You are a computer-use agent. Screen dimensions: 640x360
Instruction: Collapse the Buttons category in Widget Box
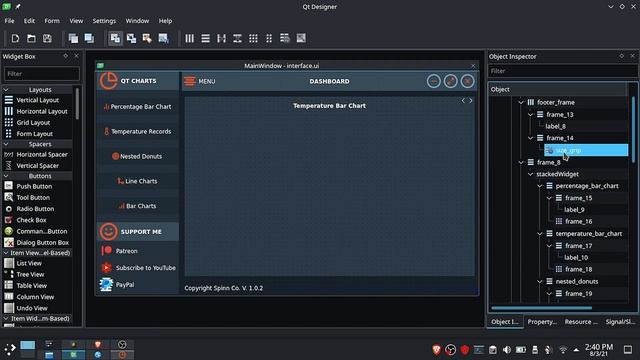(x=6, y=176)
